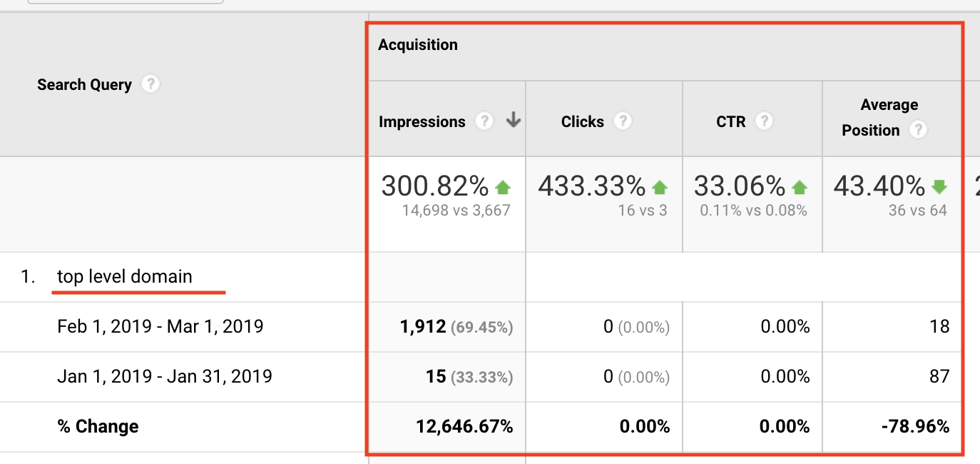Select '14,698 vs 3,667' comparison text
The width and height of the screenshot is (980, 464).
click(x=456, y=210)
